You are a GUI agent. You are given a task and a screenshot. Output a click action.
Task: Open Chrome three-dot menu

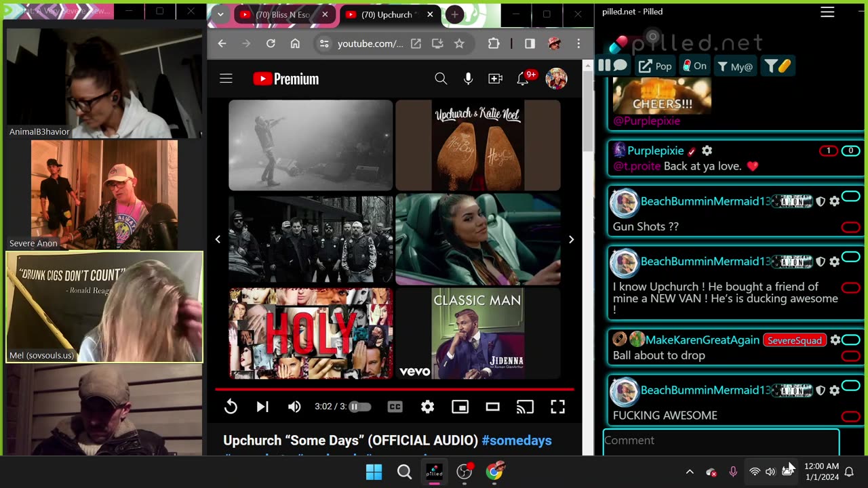[578, 43]
